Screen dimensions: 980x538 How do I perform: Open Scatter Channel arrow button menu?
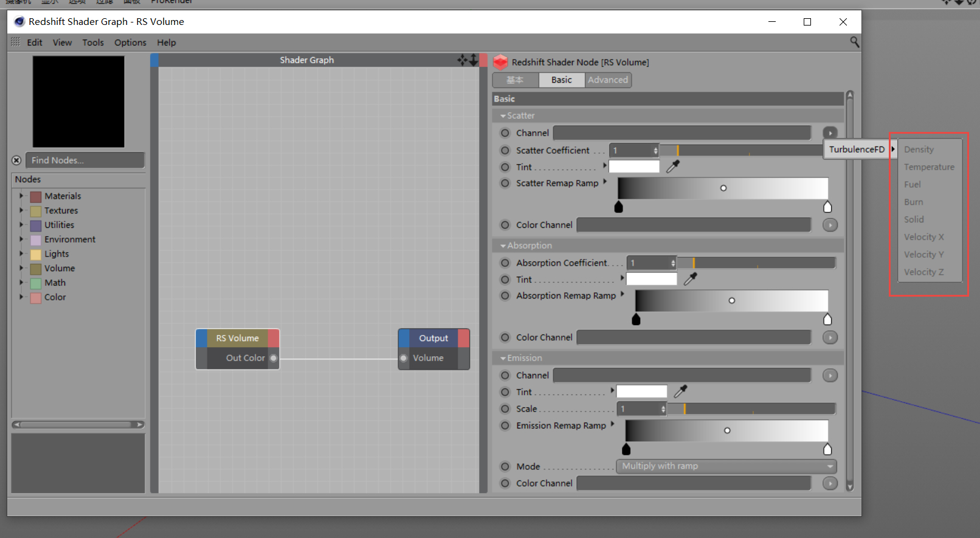[830, 133]
